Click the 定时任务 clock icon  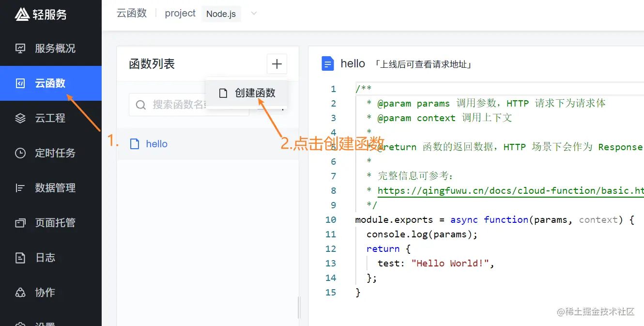(x=20, y=153)
